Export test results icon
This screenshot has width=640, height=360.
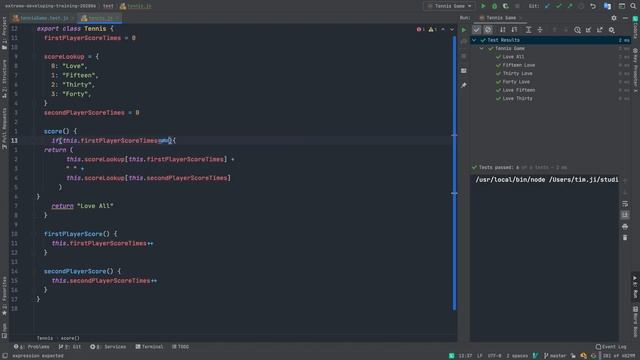point(600,30)
